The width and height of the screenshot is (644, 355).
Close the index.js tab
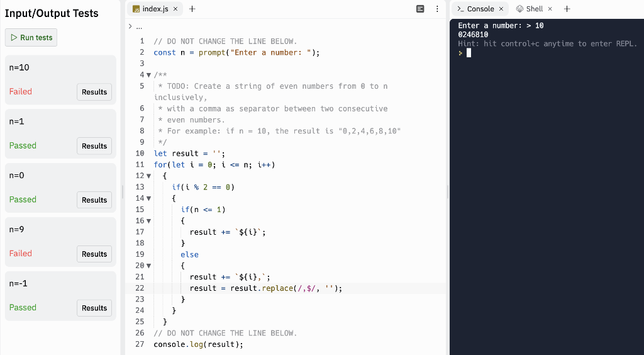[x=175, y=9]
